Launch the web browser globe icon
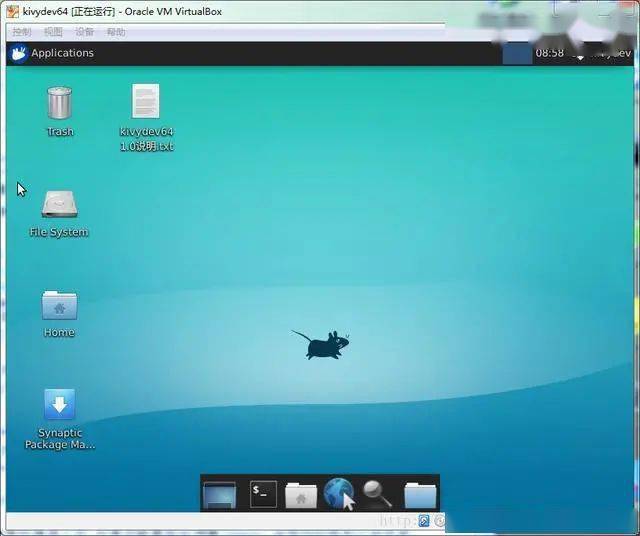The image size is (640, 536). [x=339, y=494]
